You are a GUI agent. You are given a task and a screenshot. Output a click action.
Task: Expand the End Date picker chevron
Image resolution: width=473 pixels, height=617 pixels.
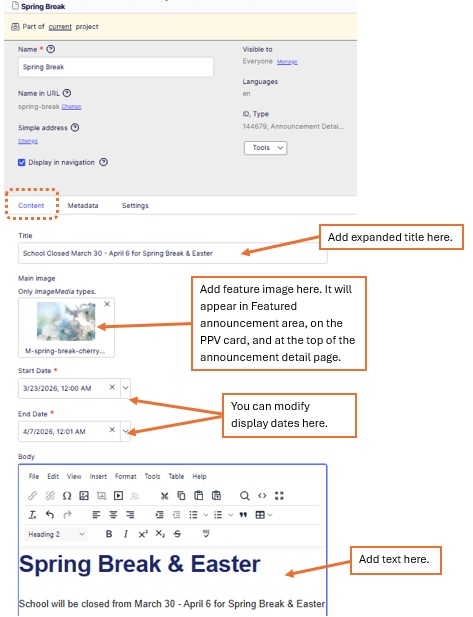(126, 431)
